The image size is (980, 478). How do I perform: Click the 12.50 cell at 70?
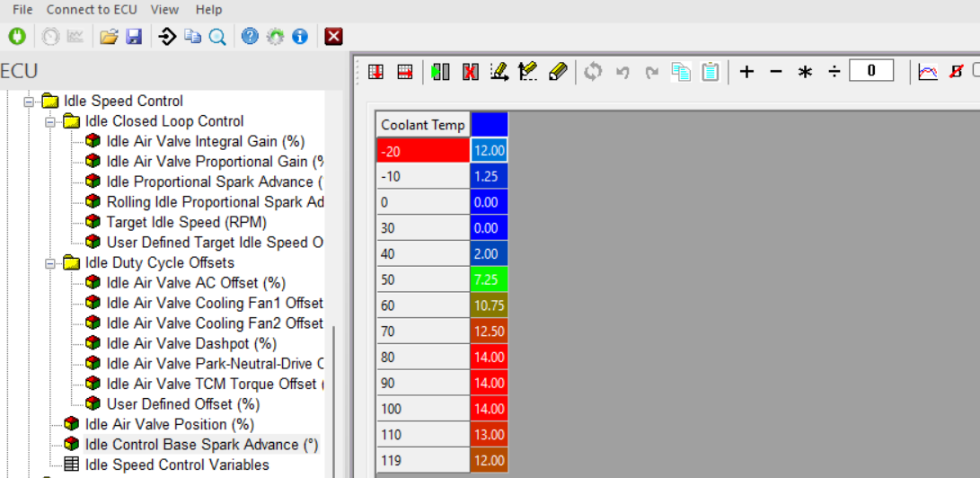click(x=490, y=332)
